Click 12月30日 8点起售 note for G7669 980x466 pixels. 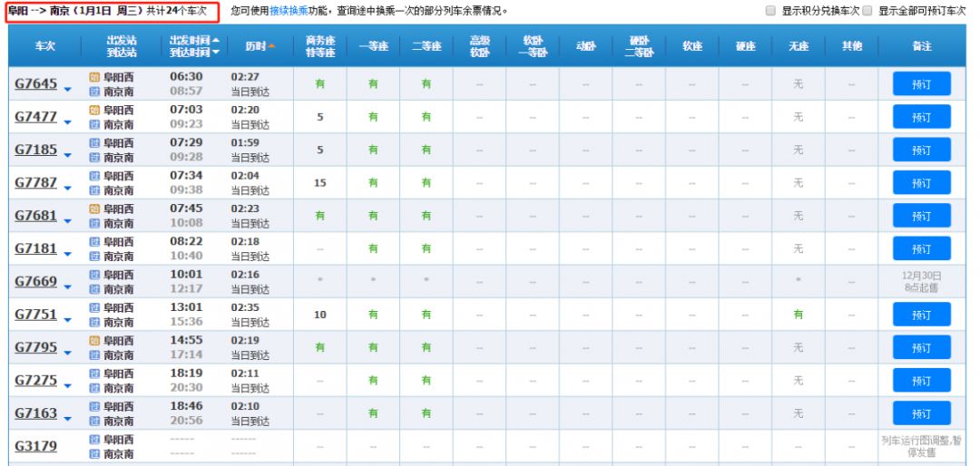click(x=922, y=282)
